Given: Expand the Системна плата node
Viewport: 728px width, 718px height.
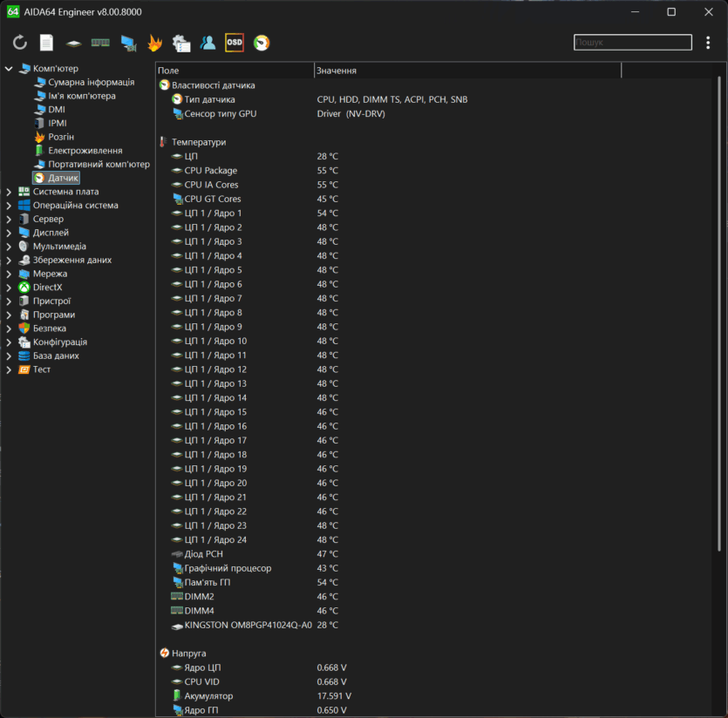Looking at the screenshot, I should [x=9, y=192].
